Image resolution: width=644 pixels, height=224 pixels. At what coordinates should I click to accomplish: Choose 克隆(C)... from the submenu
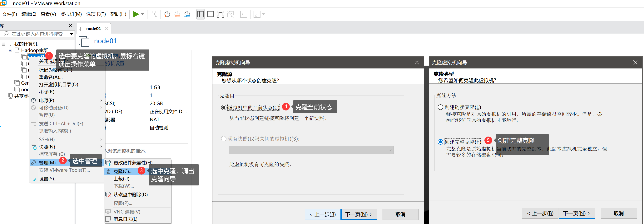pyautogui.click(x=123, y=171)
